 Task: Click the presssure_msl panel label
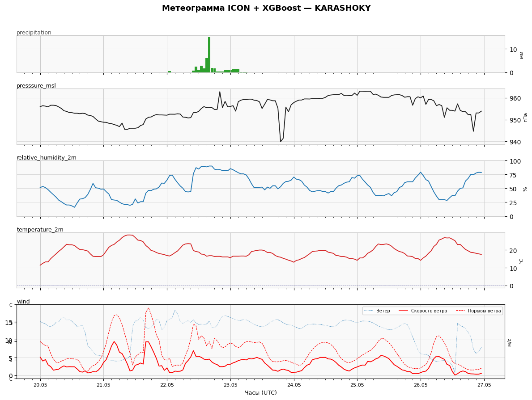point(36,86)
